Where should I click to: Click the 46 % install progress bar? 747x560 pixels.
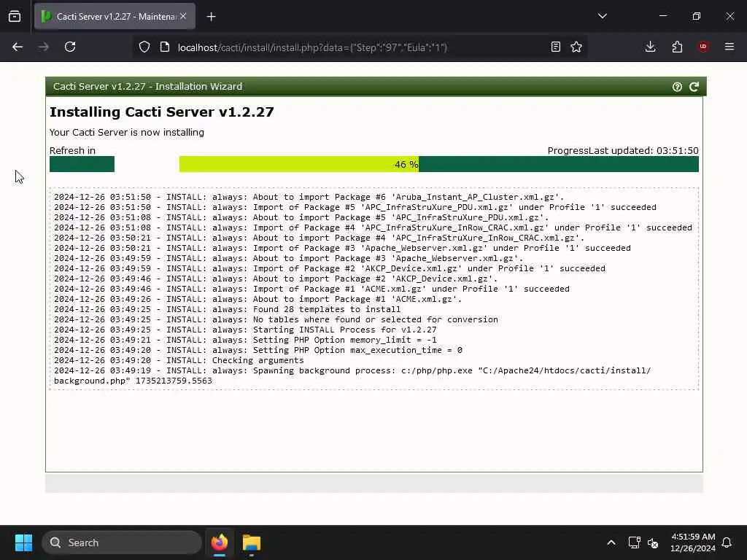[x=438, y=164]
